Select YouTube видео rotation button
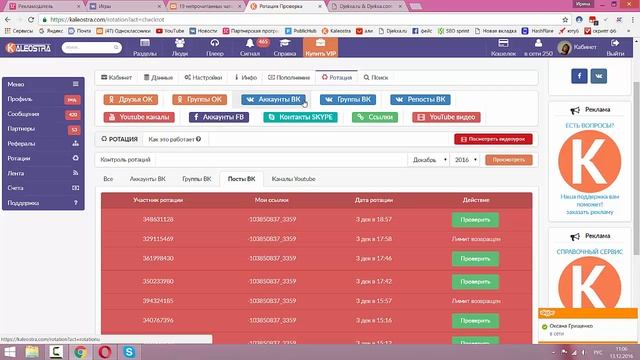The width and height of the screenshot is (640, 360). tap(446, 117)
